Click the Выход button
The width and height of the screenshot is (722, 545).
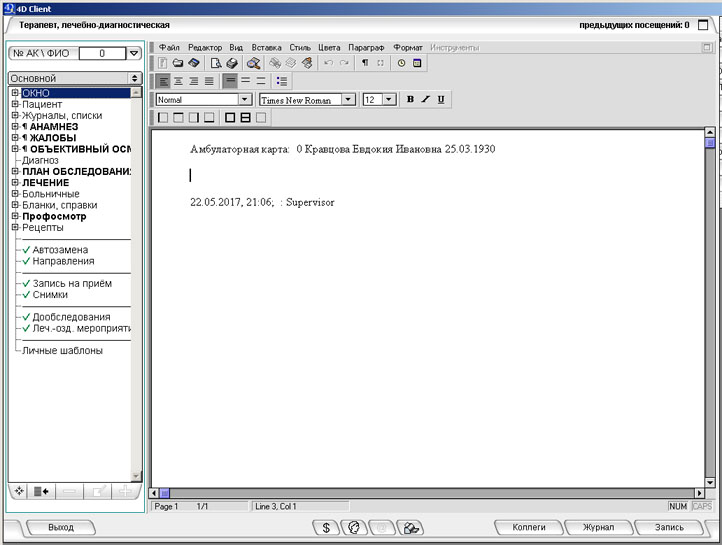(61, 527)
